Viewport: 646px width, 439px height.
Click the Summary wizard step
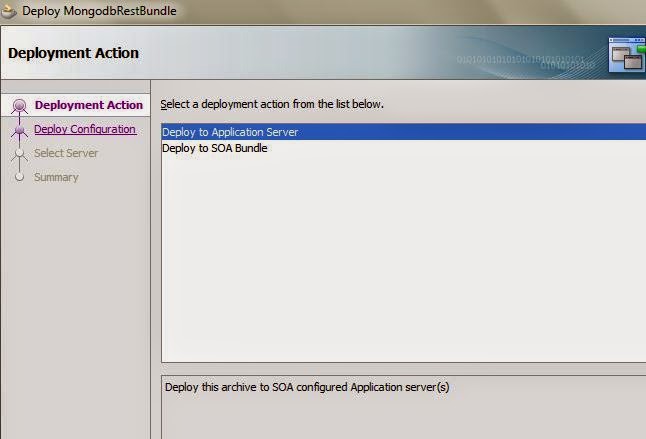pyautogui.click(x=56, y=177)
